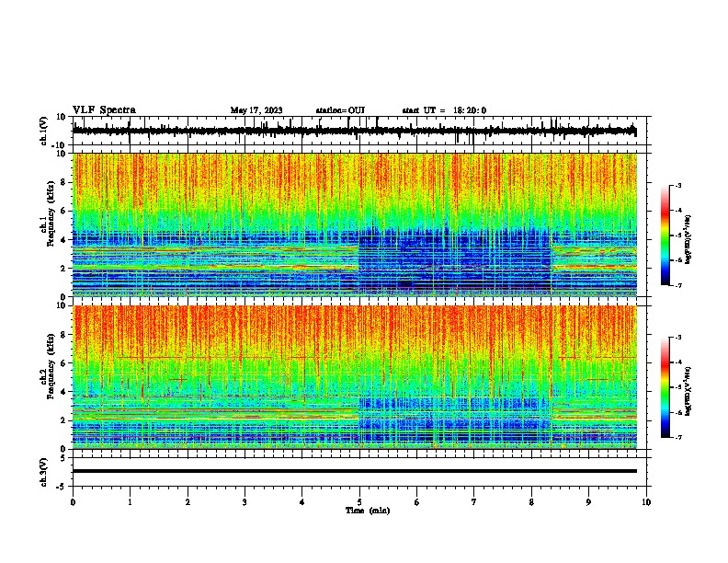Click the '6' tick on ch.2 frequency axis
728x563 pixels.
[x=63, y=363]
